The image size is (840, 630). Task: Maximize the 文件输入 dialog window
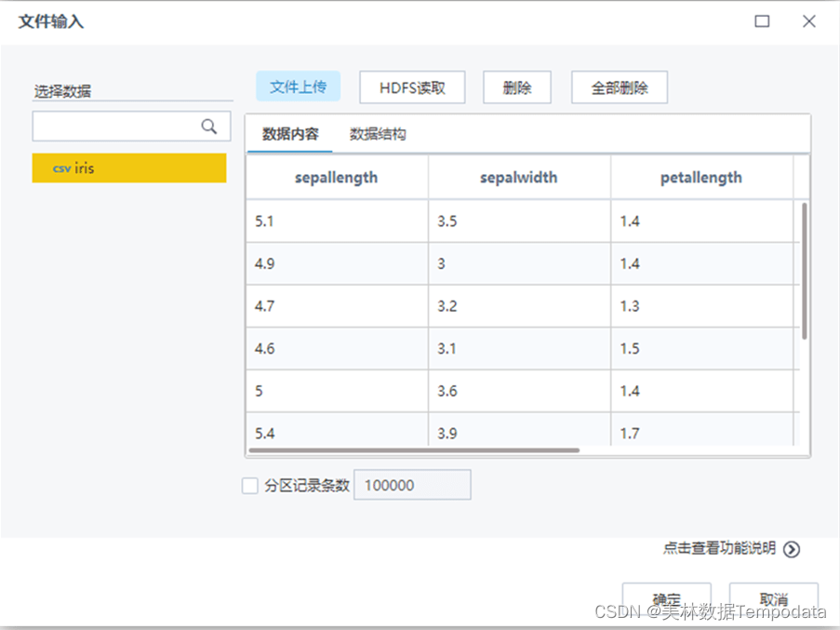[762, 21]
